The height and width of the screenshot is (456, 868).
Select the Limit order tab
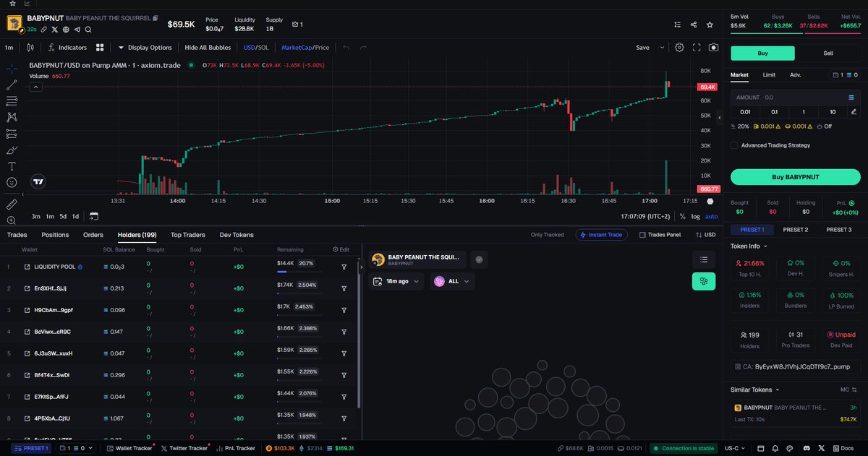(770, 74)
